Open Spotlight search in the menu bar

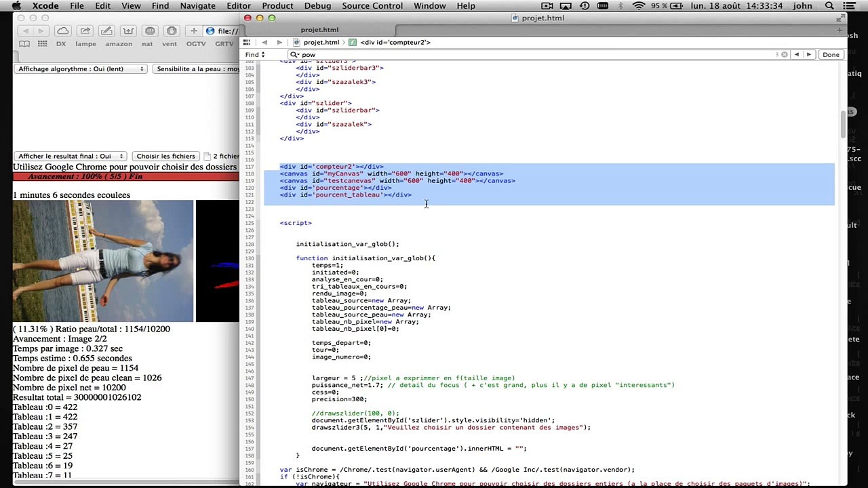(829, 6)
